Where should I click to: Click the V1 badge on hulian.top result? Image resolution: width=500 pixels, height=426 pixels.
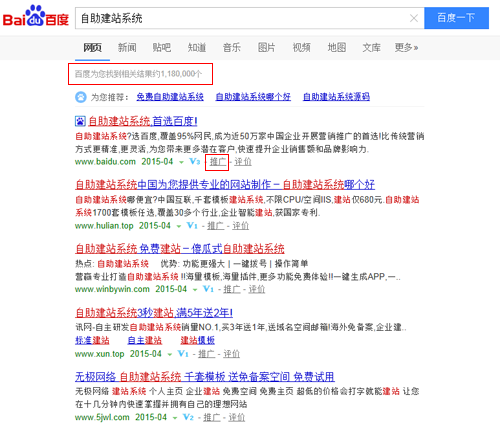(192, 226)
